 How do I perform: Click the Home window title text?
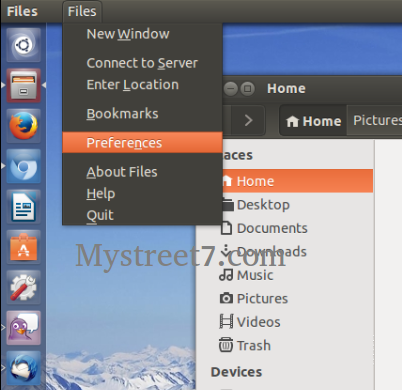[286, 89]
